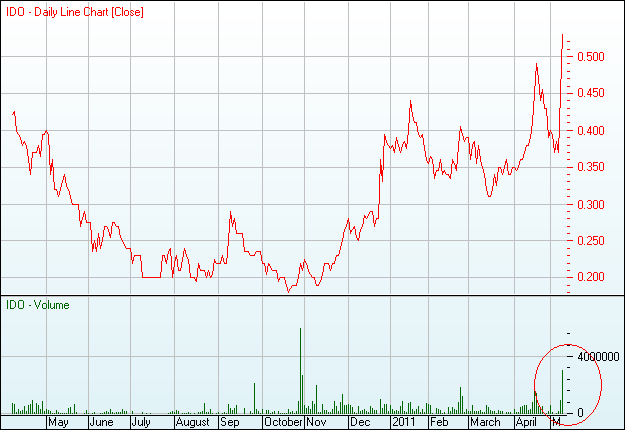Select the May label on the date axis
The height and width of the screenshot is (430, 625).
click(x=58, y=422)
